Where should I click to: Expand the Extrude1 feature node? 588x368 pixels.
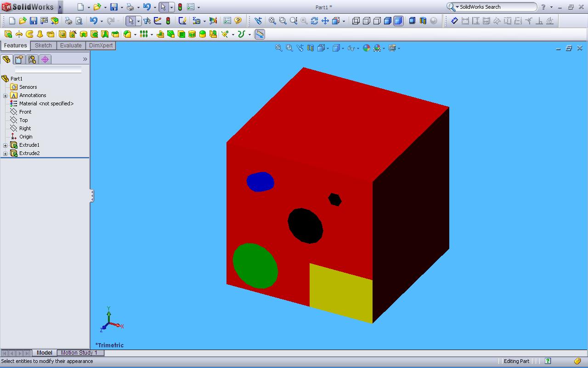pyautogui.click(x=6, y=145)
